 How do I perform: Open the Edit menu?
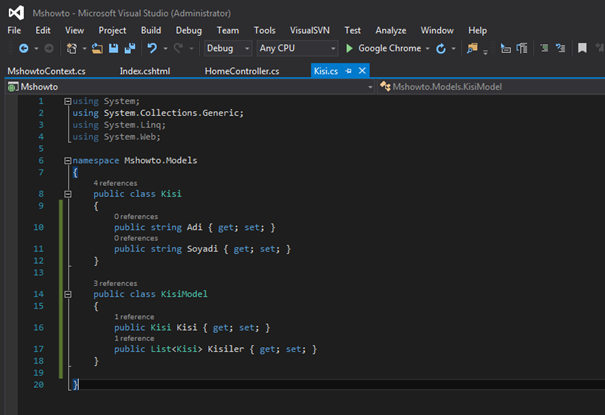click(x=43, y=30)
